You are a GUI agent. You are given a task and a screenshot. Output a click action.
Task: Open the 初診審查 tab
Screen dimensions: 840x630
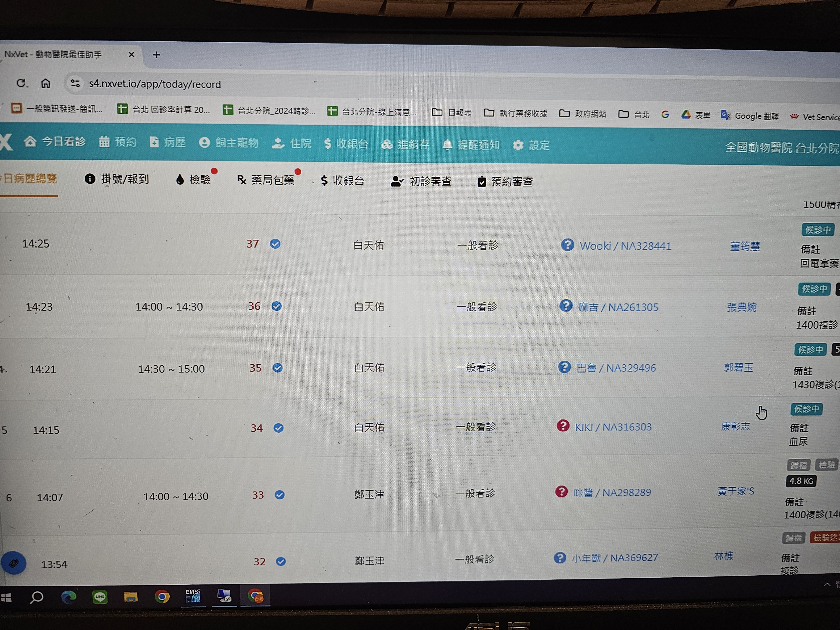point(421,181)
